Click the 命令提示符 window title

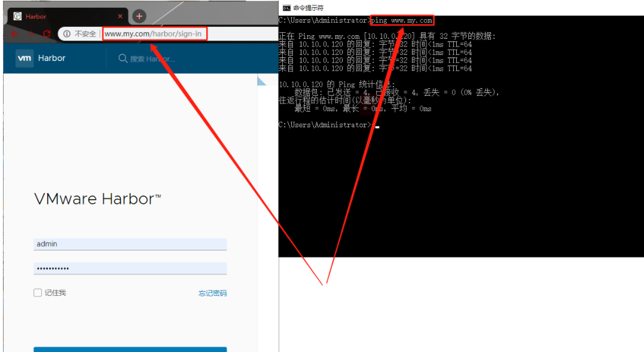(x=308, y=8)
